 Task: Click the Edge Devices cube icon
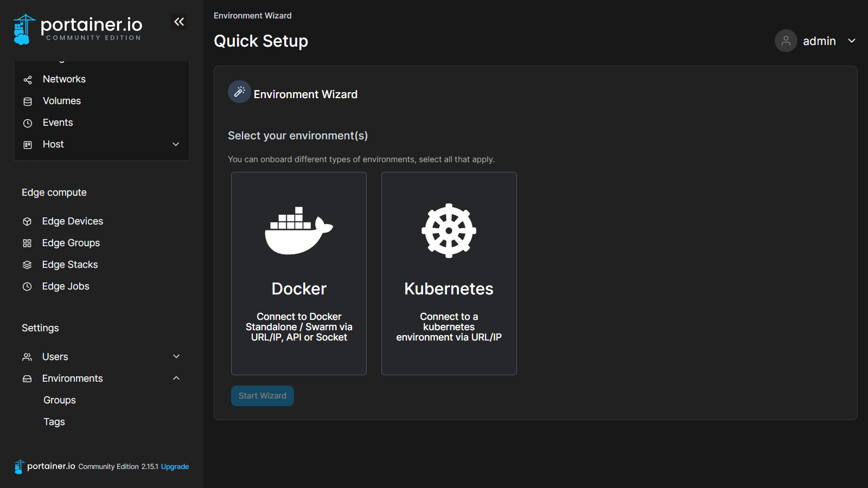27,221
